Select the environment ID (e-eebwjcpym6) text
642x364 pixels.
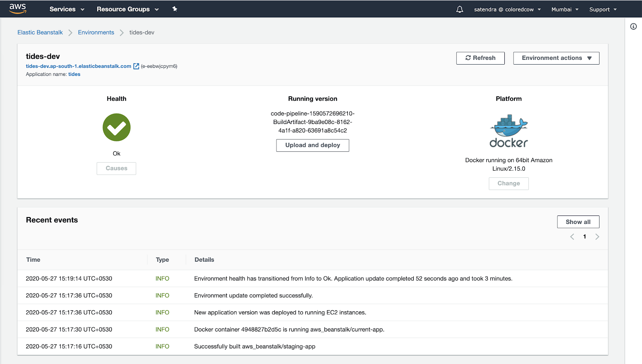(x=159, y=66)
